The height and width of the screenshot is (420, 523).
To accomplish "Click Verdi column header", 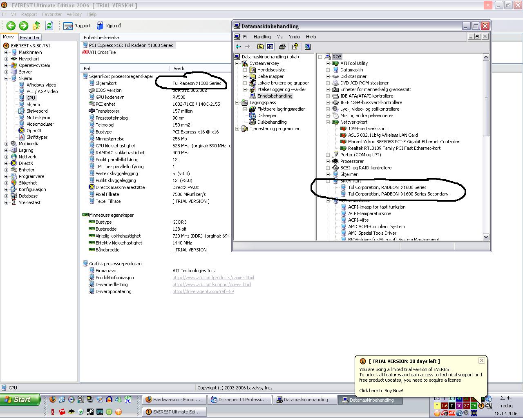I will (201, 69).
